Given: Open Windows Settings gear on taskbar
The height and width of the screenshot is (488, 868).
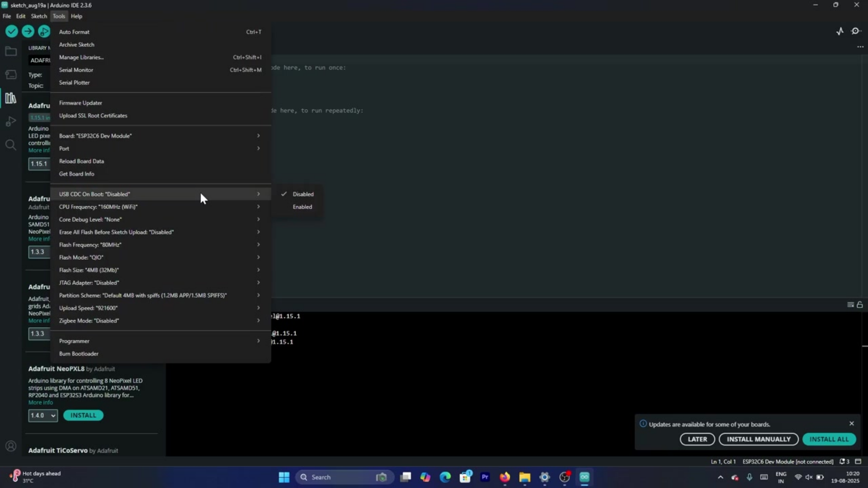Looking at the screenshot, I should coord(545,477).
